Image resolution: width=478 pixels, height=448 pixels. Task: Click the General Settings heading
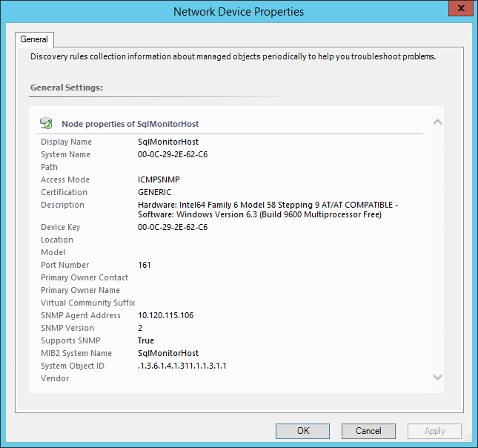67,88
